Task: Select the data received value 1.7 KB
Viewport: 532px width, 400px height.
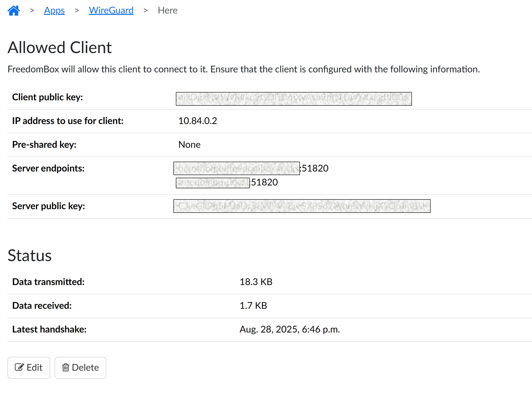Action: [x=254, y=306]
